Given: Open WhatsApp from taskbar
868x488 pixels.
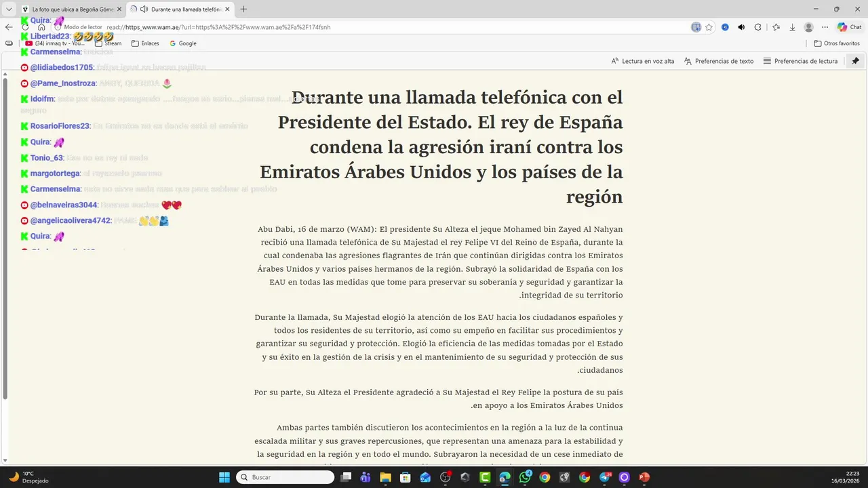Looking at the screenshot, I should (525, 477).
